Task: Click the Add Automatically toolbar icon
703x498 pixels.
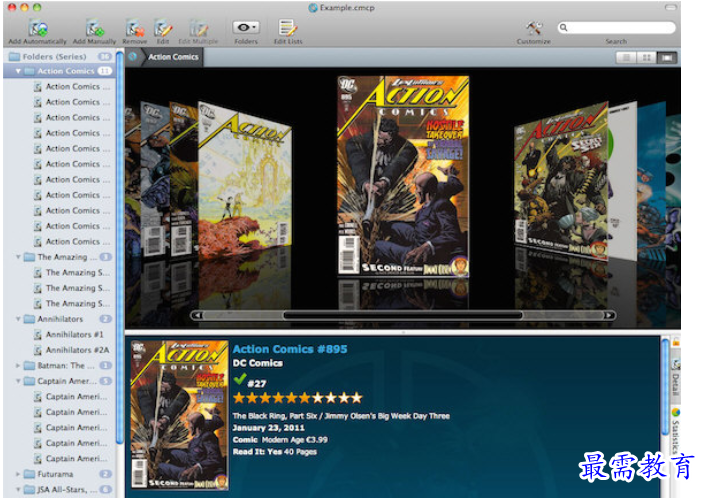Action: [38, 29]
